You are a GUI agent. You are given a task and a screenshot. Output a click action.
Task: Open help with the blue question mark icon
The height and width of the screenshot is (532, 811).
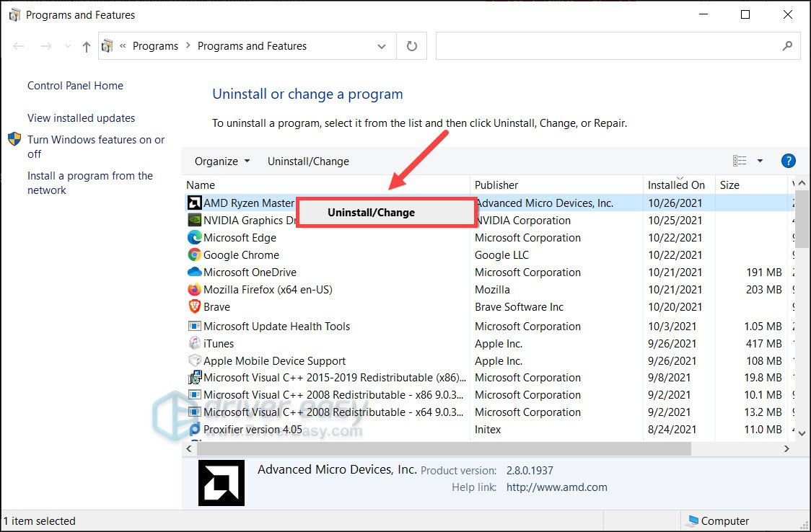click(788, 161)
